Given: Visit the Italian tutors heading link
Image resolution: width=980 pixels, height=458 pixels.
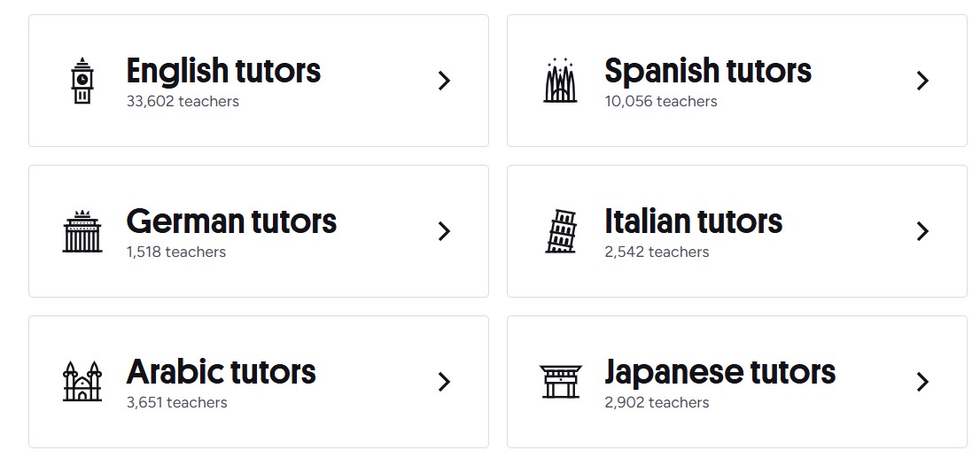Looking at the screenshot, I should pyautogui.click(x=693, y=221).
